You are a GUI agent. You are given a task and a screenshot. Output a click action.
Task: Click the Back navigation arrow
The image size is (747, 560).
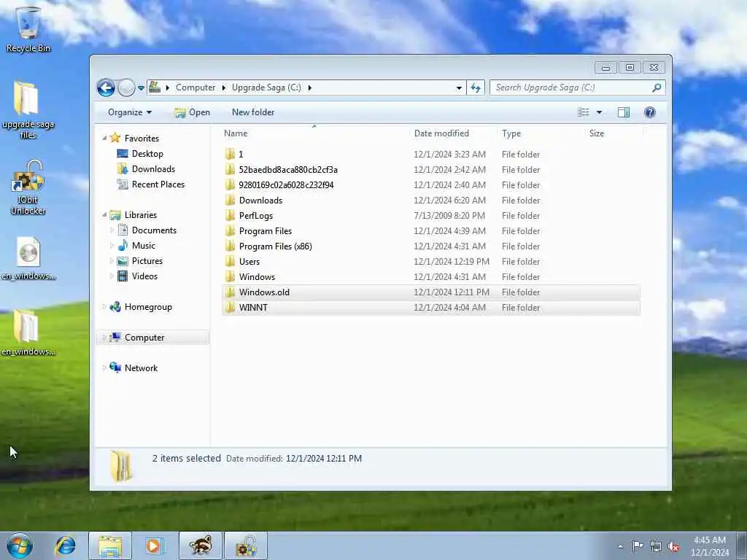coord(106,87)
